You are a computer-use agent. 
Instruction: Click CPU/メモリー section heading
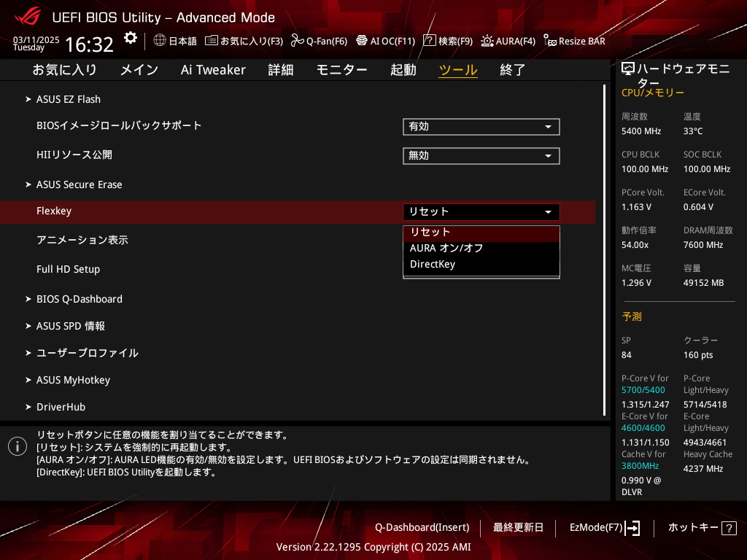click(x=653, y=93)
